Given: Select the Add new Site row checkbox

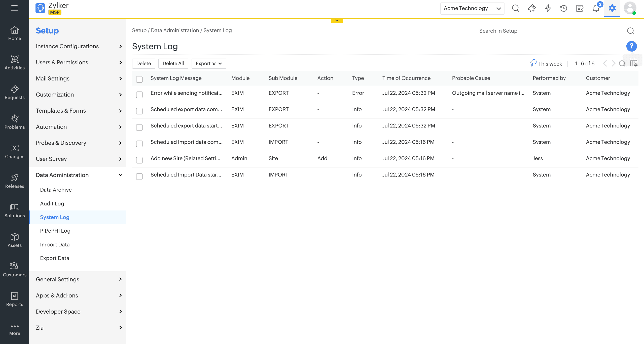Looking at the screenshot, I should coord(139,160).
